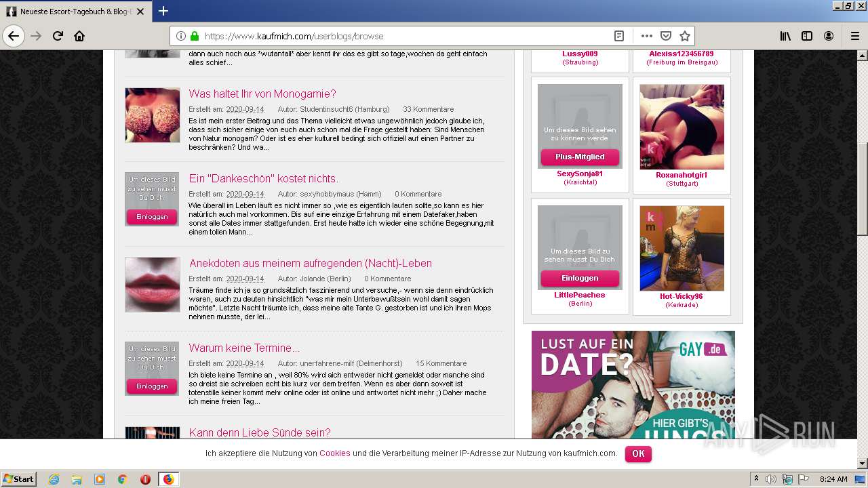Screen dimensions: 868x488
Task: Open 'Anekdoten aus meinem aufregenden (Nacht)-Leben'
Action: pyautogui.click(x=311, y=264)
